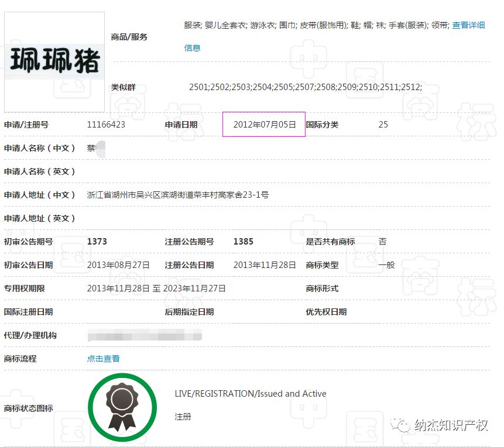Open the trademark process via 点击查看
The height and width of the screenshot is (447, 504).
click(103, 358)
